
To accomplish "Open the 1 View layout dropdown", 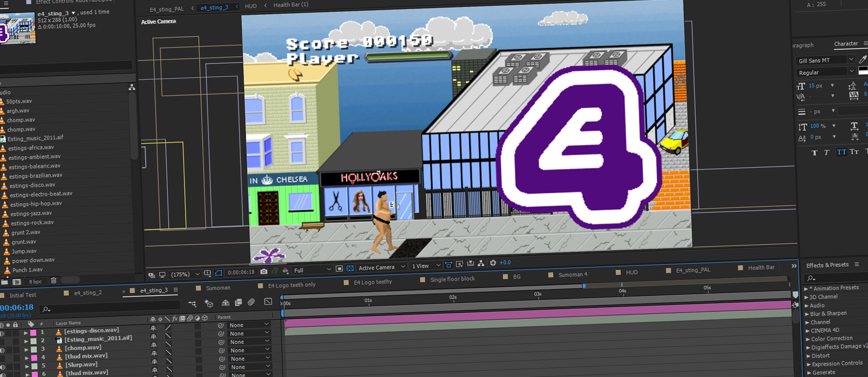I will point(426,266).
